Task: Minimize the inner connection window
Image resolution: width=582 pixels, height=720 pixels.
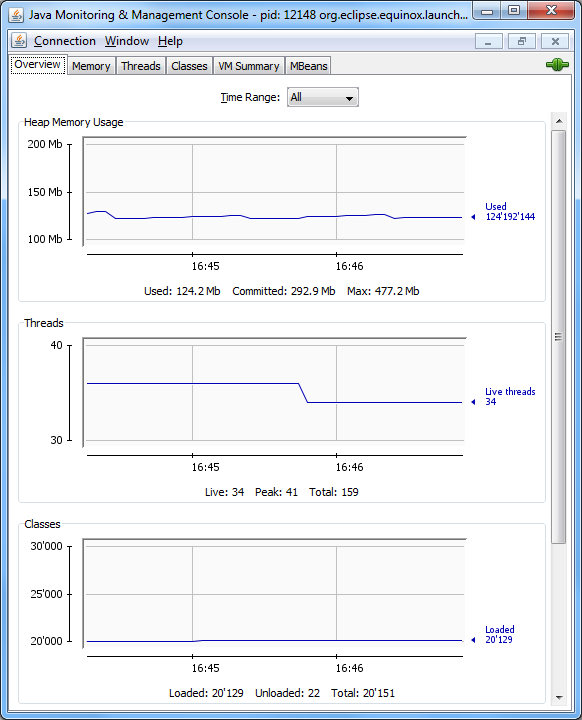Action: 489,41
